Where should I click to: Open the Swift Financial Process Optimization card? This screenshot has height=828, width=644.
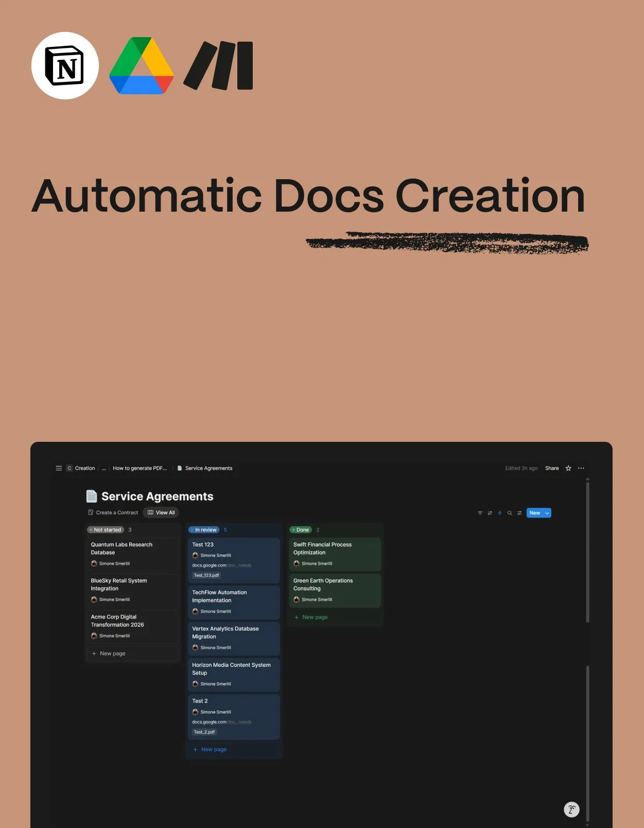point(335,554)
